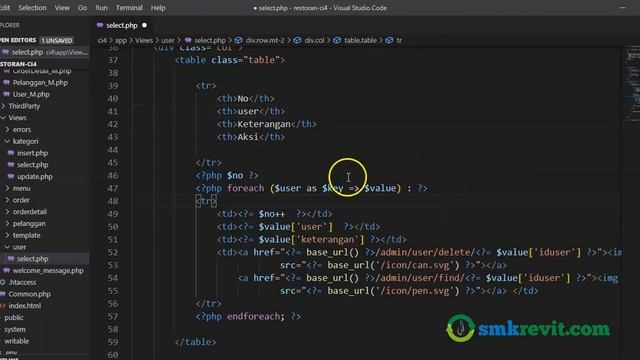Minimize the VS Code window

tap(622, 8)
